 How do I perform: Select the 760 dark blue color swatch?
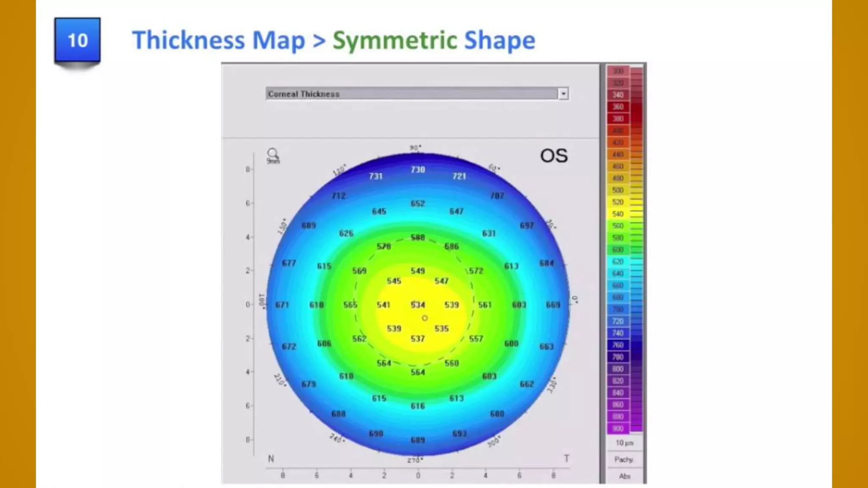[x=618, y=345]
